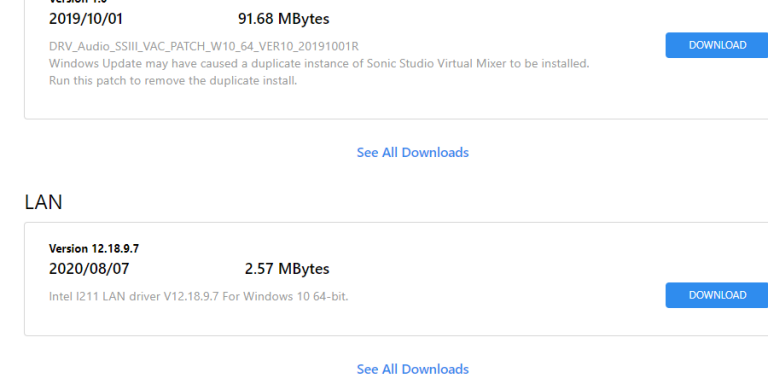The image size is (768, 384).
Task: Click empty space below the audio patch description
Action: [x=343, y=103]
